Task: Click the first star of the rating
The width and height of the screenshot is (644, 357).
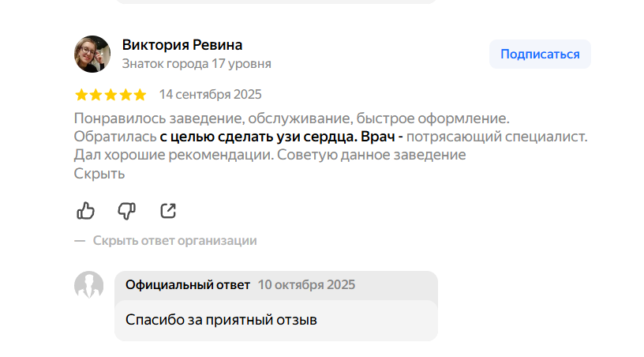Action: [x=81, y=95]
